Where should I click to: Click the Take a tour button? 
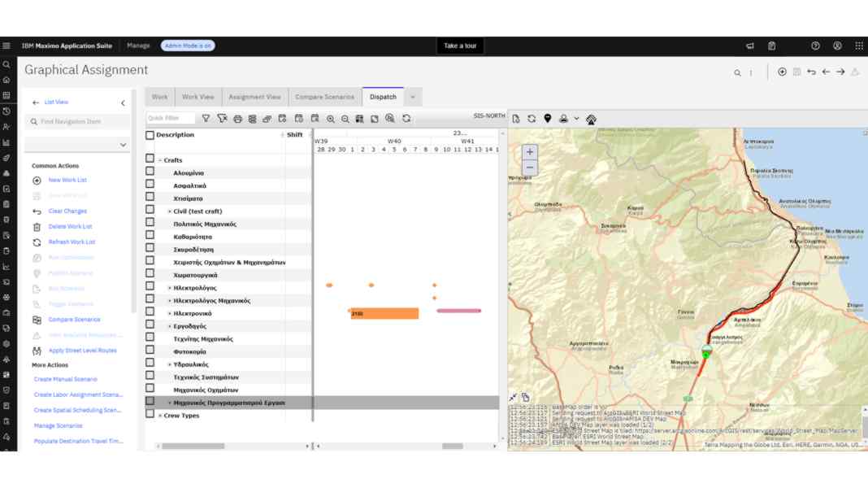click(460, 46)
